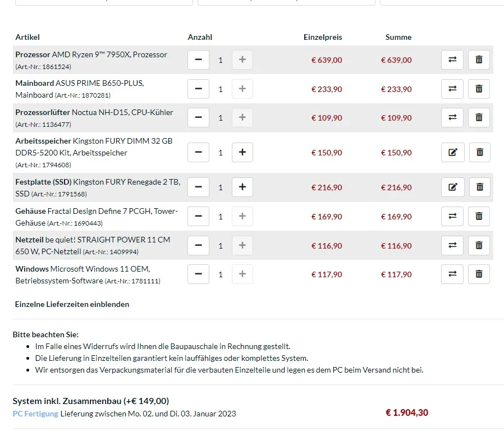Remove the ASUS PRIME B650-PLUS mainboard
This screenshot has width=504, height=431.
[479, 89]
